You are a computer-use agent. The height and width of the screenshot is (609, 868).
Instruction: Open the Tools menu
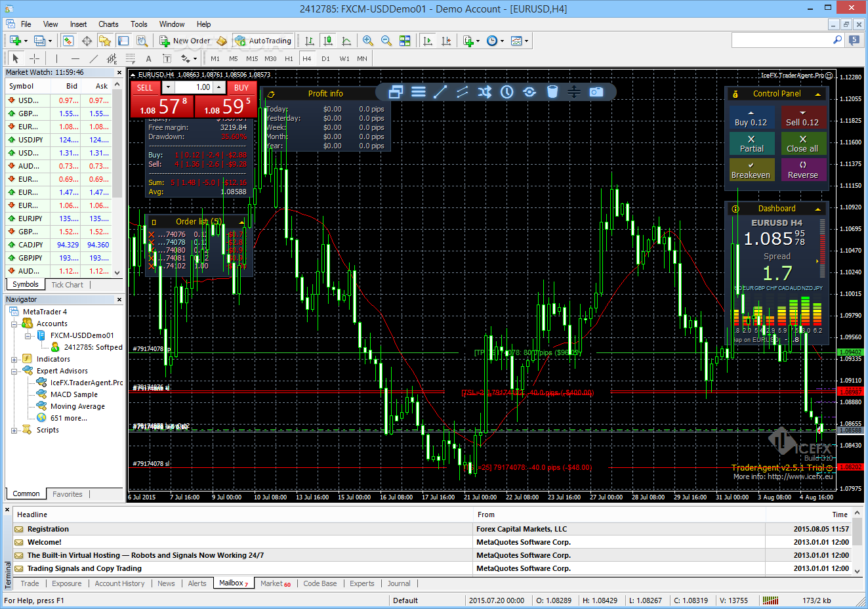point(139,24)
